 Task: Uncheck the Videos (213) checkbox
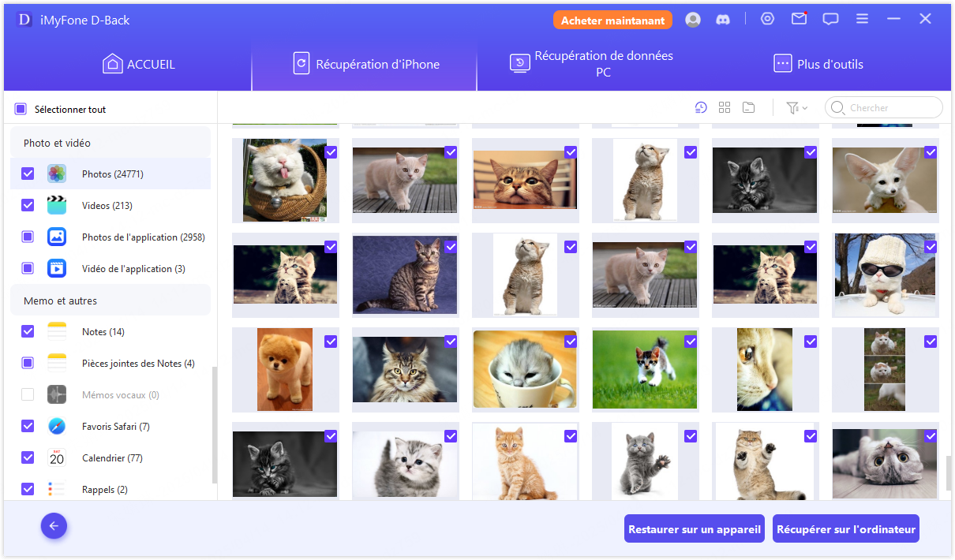click(x=28, y=205)
